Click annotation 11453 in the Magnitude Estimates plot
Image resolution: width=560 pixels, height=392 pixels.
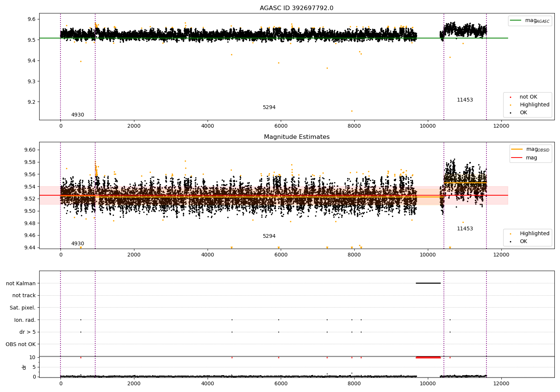(x=465, y=229)
